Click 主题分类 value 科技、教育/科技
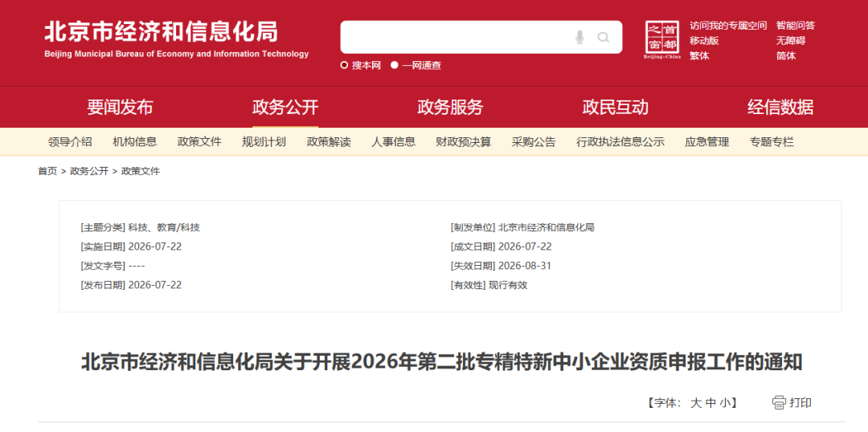 pyautogui.click(x=164, y=227)
